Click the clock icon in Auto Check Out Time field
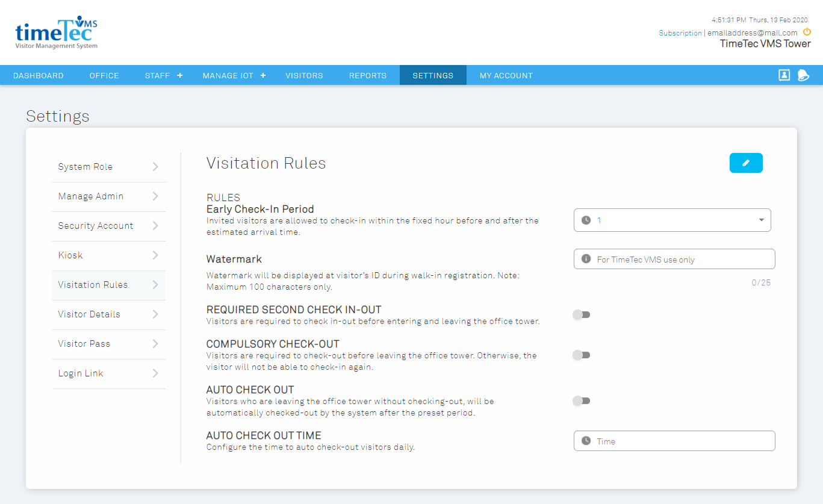The image size is (823, 504). [x=586, y=441]
